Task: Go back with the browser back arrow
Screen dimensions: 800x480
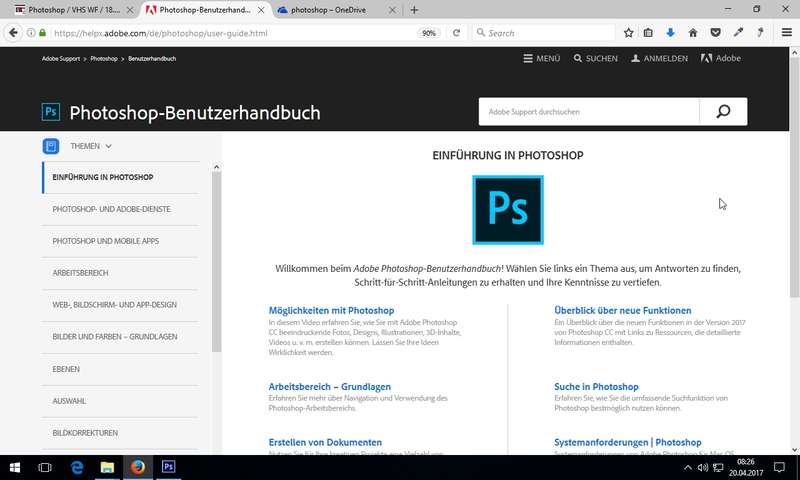Action: click(13, 33)
